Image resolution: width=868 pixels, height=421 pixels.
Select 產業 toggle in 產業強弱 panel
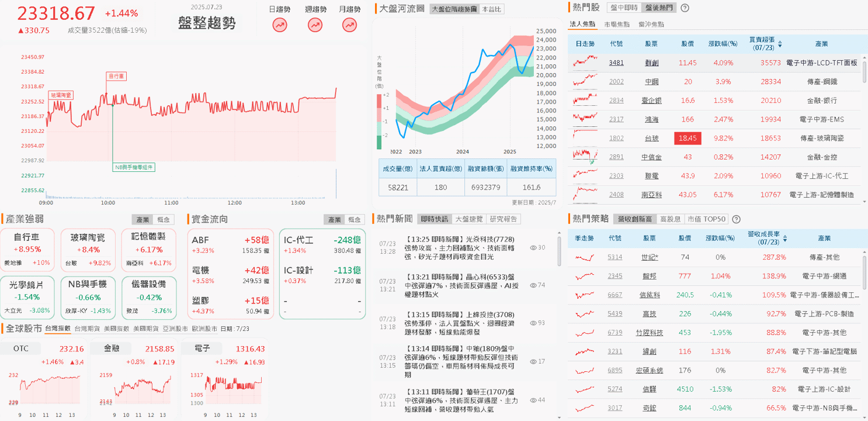143,219
